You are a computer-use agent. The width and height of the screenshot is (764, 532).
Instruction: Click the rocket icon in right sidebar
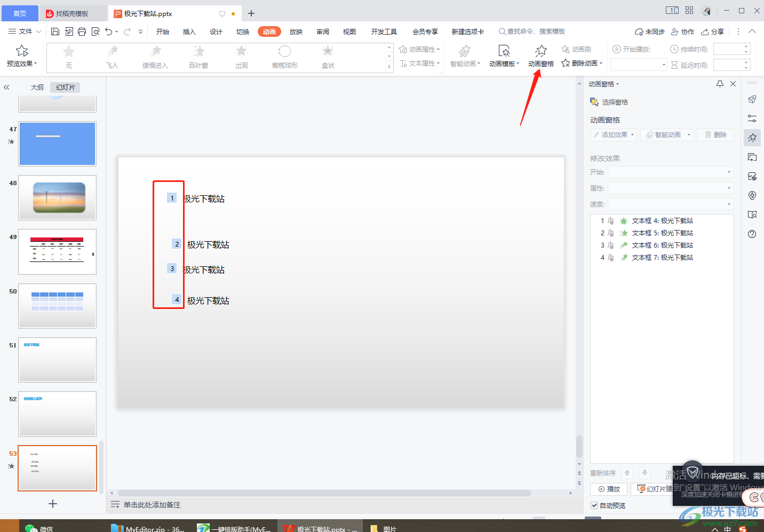[x=752, y=99]
